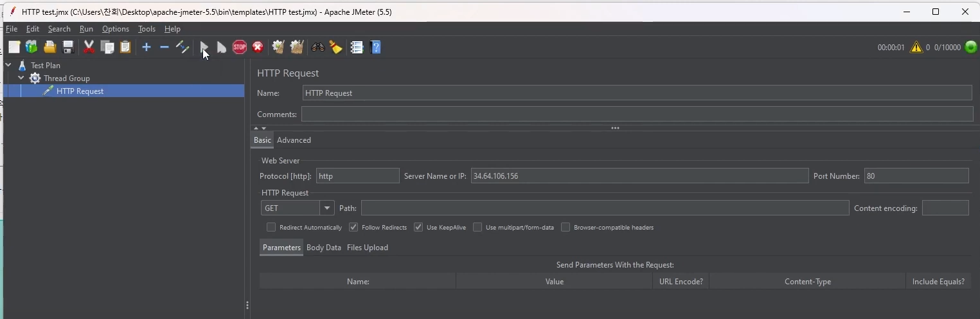Paste with the clipboard icon

click(125, 47)
